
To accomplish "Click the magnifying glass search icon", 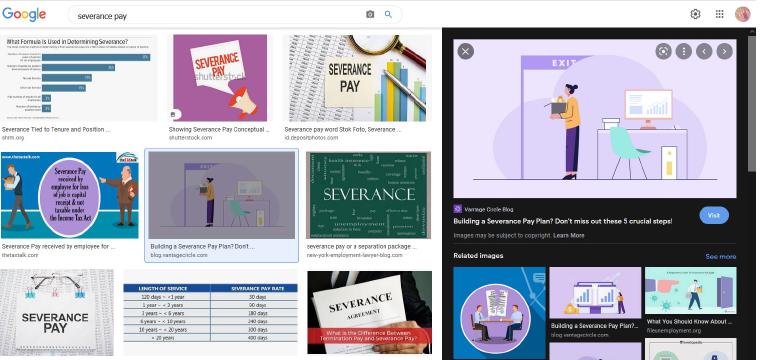I will point(388,15).
